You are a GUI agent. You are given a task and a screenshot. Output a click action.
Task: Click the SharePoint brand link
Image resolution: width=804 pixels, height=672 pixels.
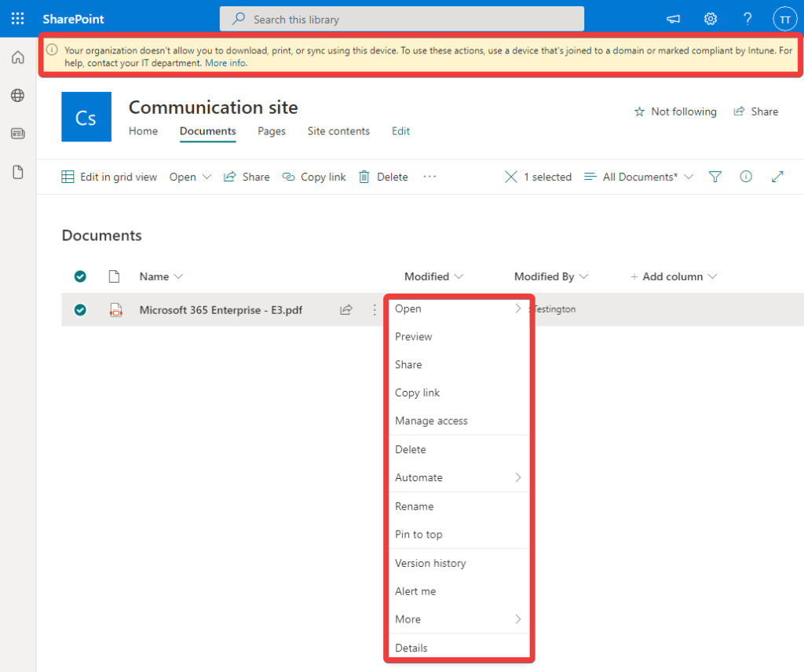click(73, 20)
